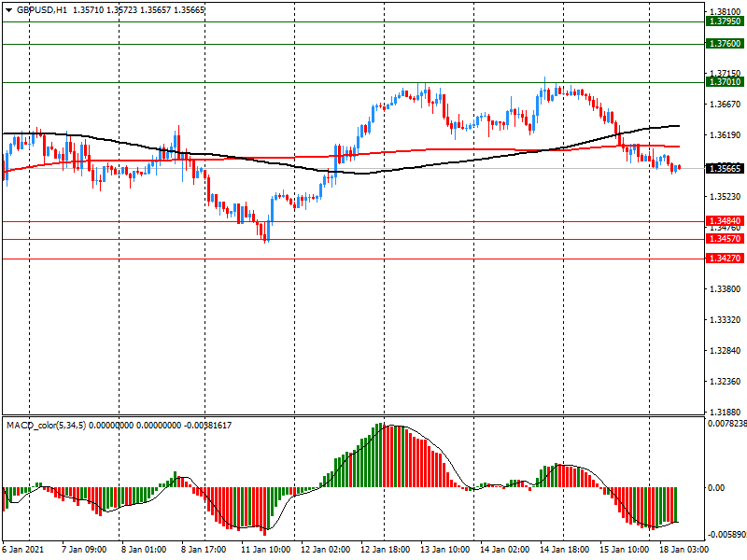The image size is (747, 560).
Task: Click the 6 Jan 2021 time axis label
Action: (23, 550)
